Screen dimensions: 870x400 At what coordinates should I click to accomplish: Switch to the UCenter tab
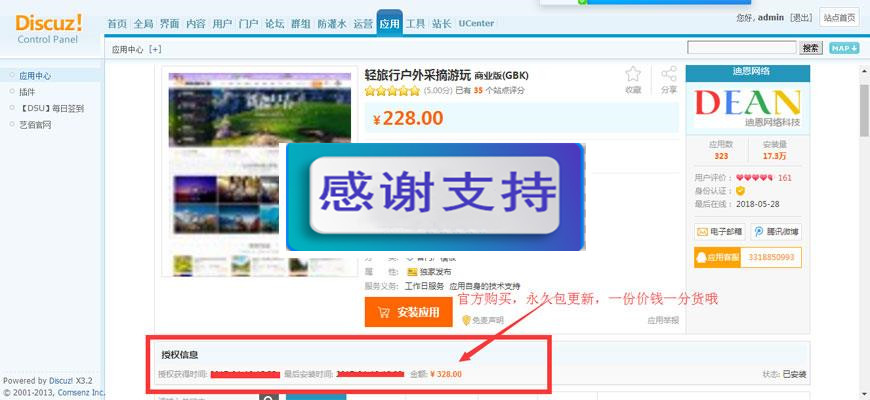pyautogui.click(x=476, y=23)
